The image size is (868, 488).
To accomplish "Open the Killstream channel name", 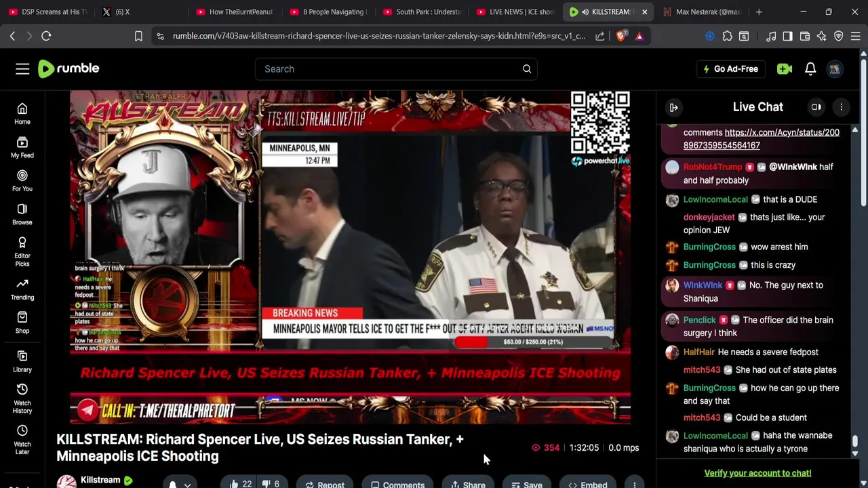I will (x=100, y=480).
